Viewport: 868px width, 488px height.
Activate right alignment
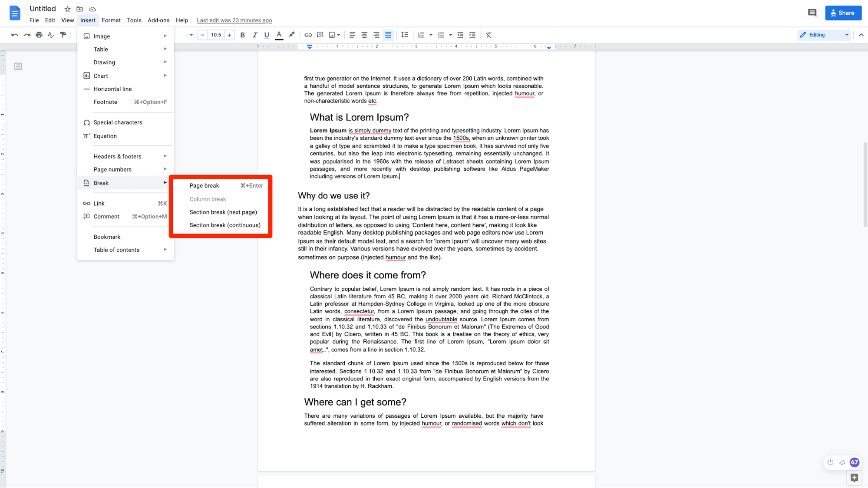point(376,35)
